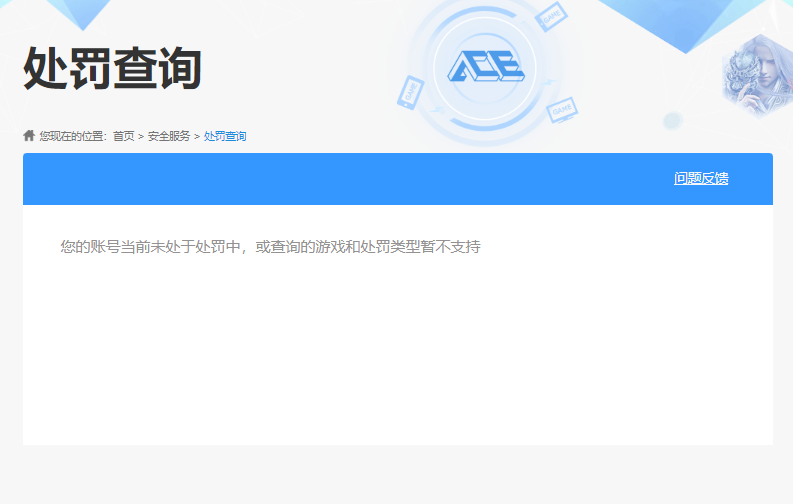Click the 您现在的位置 label
Screen dimensions: 793x504
73,136
